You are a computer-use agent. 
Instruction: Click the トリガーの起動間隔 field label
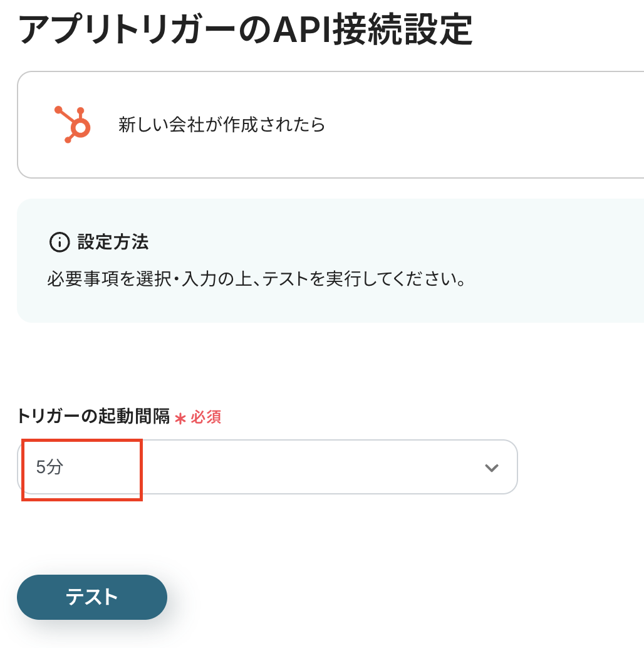click(x=93, y=417)
